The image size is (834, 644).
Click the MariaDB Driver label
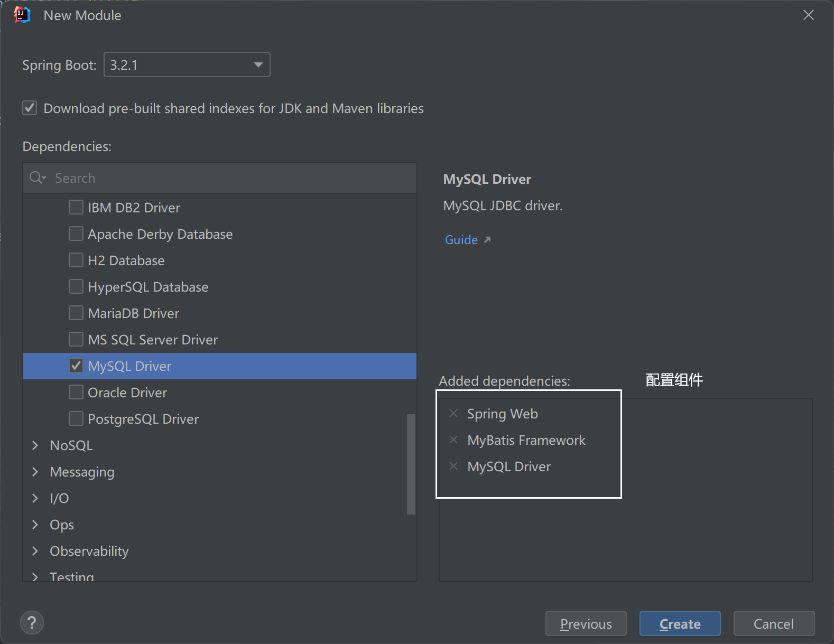point(134,313)
